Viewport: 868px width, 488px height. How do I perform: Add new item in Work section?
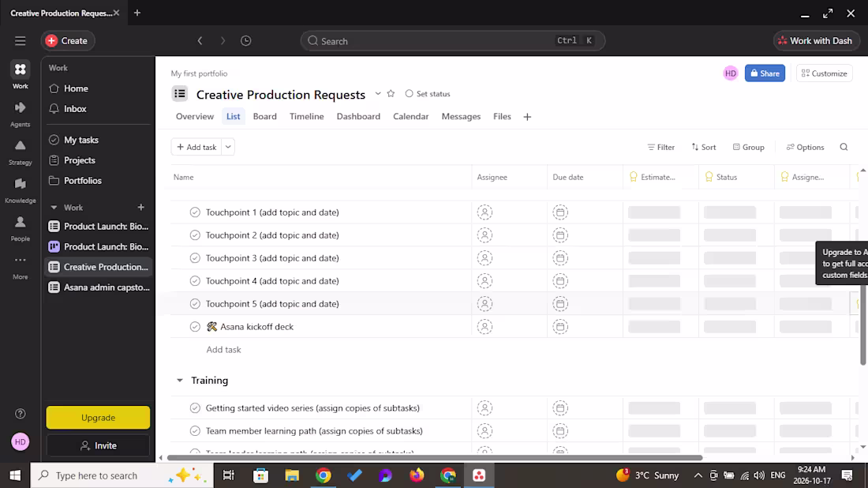140,207
